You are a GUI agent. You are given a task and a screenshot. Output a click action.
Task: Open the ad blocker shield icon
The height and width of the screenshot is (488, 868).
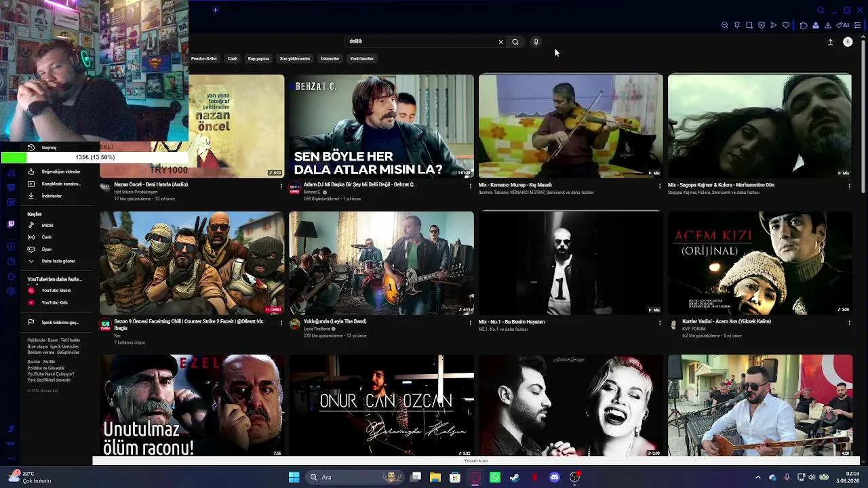(762, 25)
